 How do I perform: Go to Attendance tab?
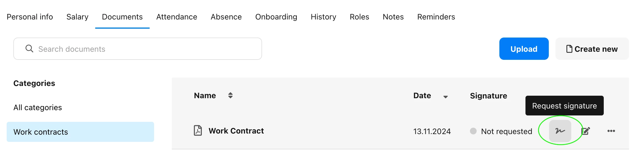(177, 17)
